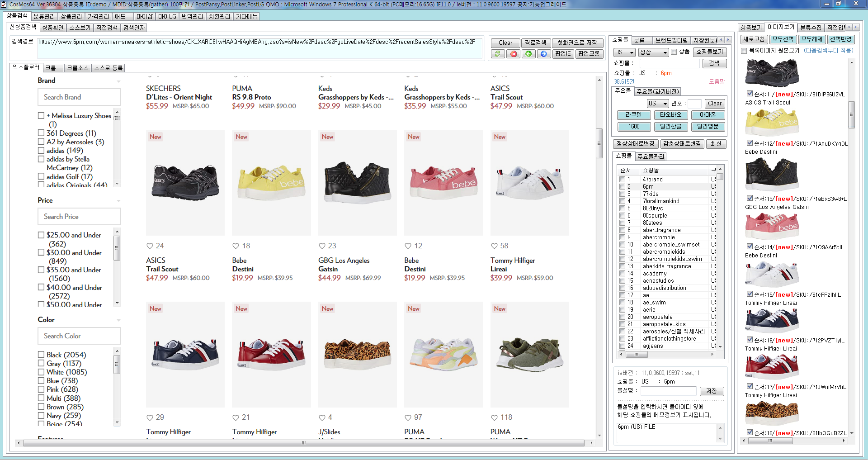Open the US dropdown in 주요몰 tab
Viewport: 868px width, 460px height.
click(x=658, y=104)
